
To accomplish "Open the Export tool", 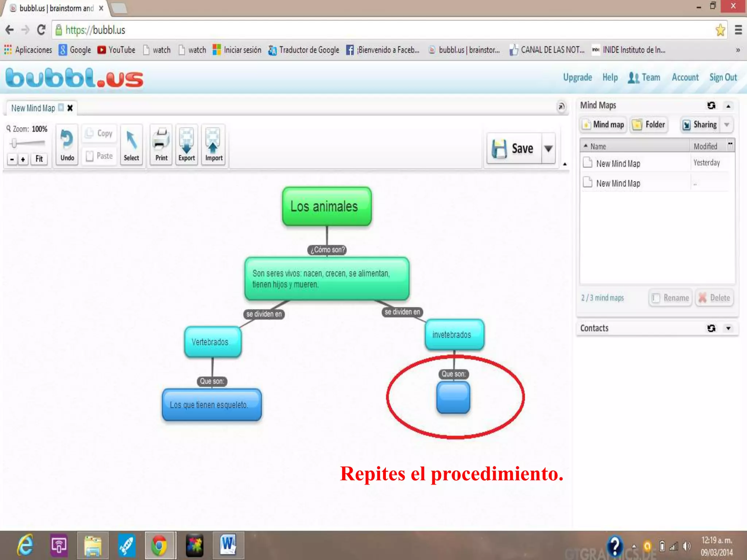I will click(186, 145).
